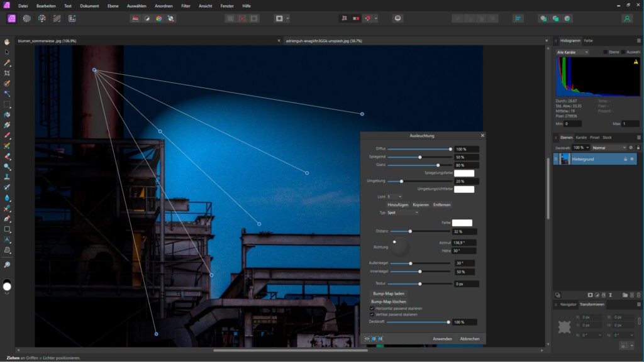
Task: Switch to the Kanäle tab
Action: [581, 138]
